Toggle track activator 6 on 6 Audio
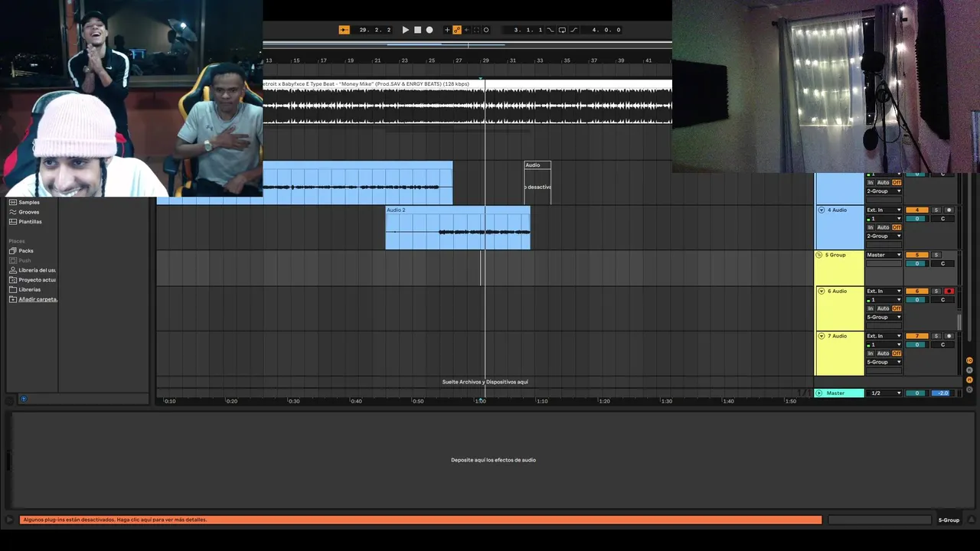 [x=917, y=291]
